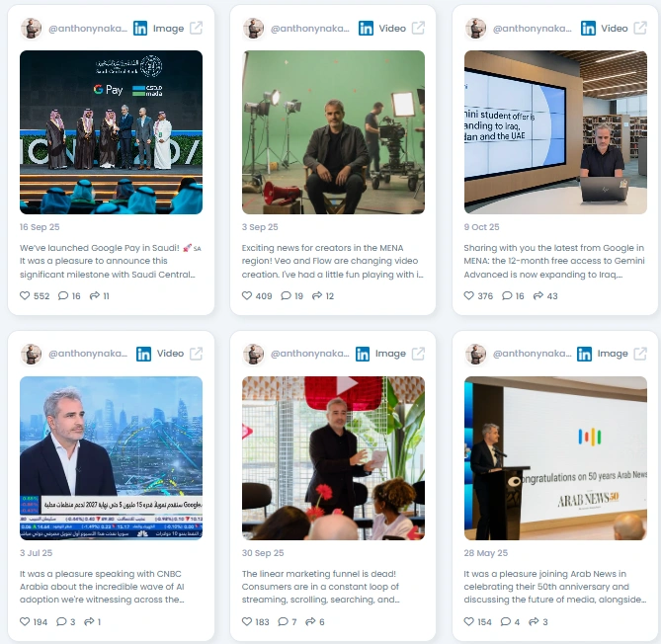Image resolution: width=661 pixels, height=644 pixels.
Task: Click share icon showing 43 shares
Action: 537,295
